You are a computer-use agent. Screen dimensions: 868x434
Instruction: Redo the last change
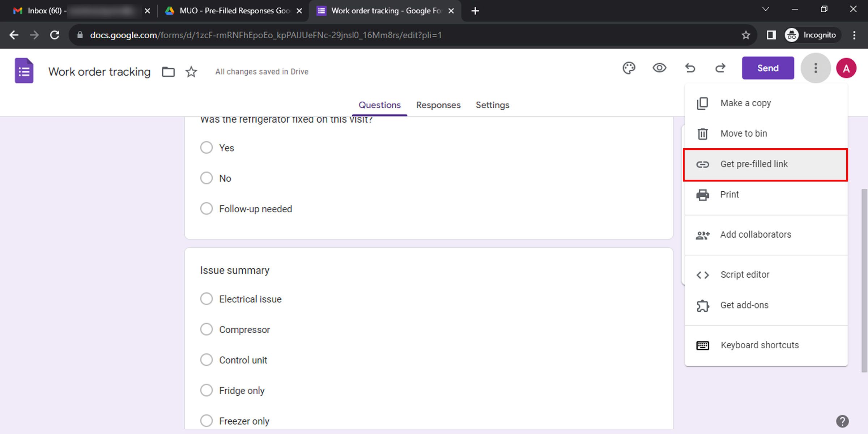coord(720,68)
